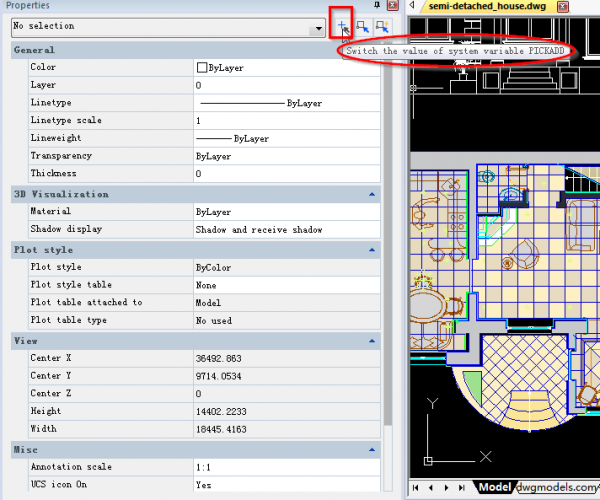Click the Plot table attached to Model value
Viewport: 600px width, 500px height.
click(287, 303)
